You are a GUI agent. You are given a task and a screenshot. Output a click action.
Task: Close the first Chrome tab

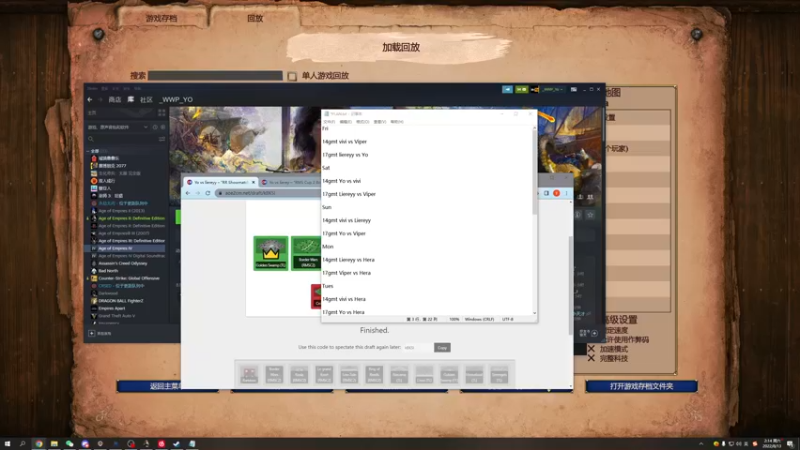[x=254, y=182]
